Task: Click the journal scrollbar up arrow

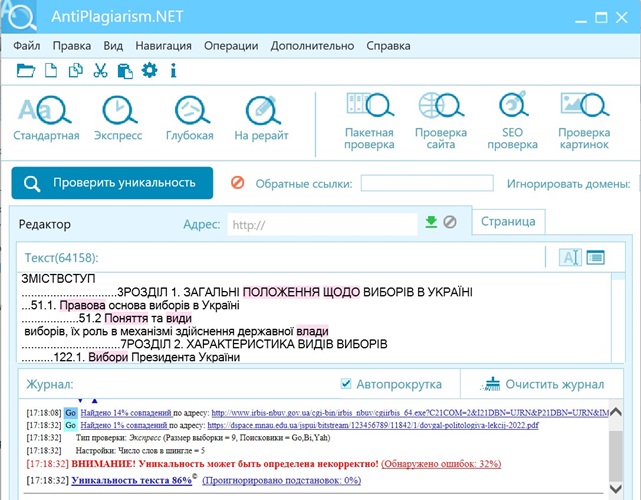Action: [x=616, y=412]
